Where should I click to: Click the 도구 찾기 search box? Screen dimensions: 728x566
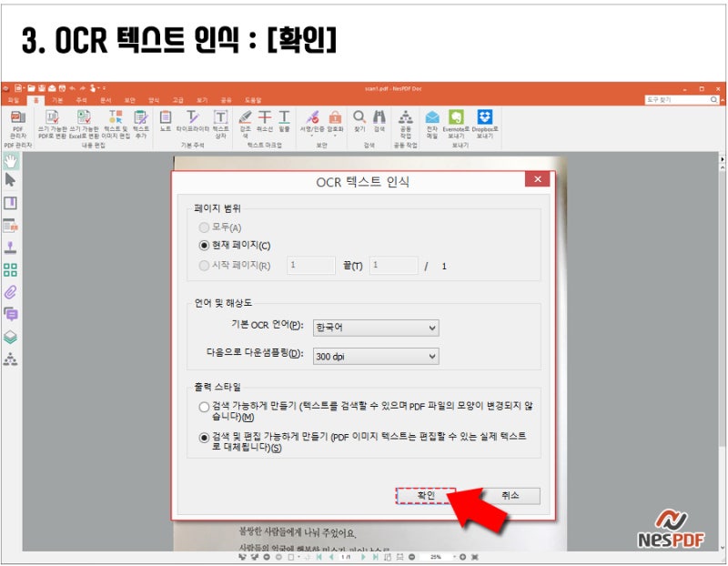(x=682, y=100)
